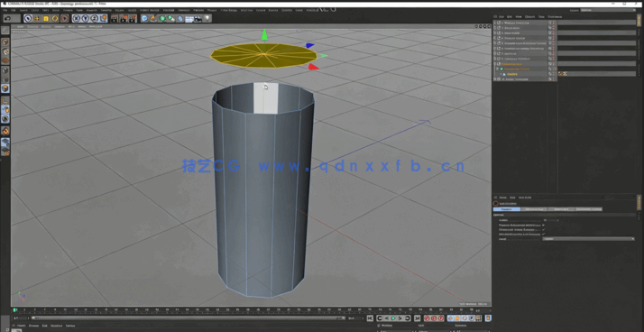Click the Floor environment icon
Image resolution: width=644 pixels, height=332 pixels.
189,18
